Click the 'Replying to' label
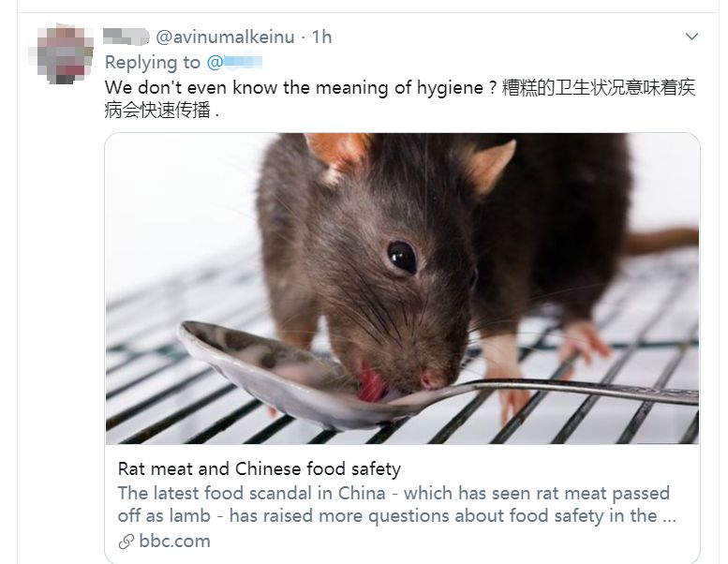728x564 pixels. [x=153, y=62]
